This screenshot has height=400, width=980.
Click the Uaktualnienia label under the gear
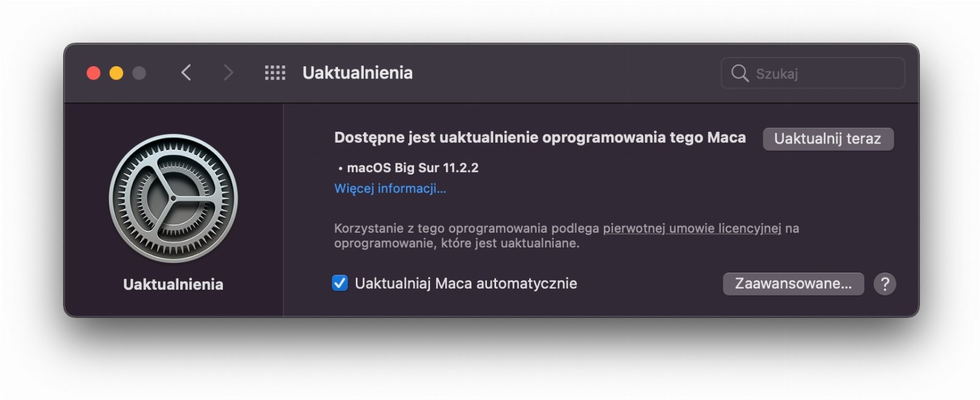173,284
